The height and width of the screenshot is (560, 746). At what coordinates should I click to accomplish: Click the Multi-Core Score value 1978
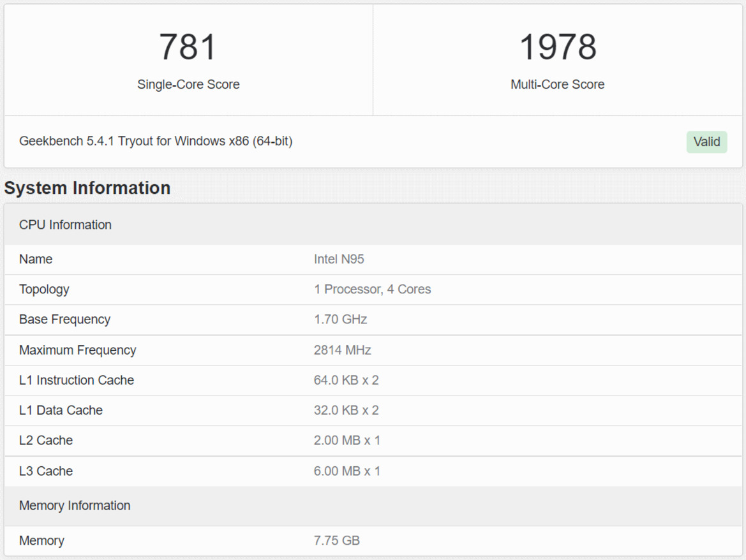(558, 46)
